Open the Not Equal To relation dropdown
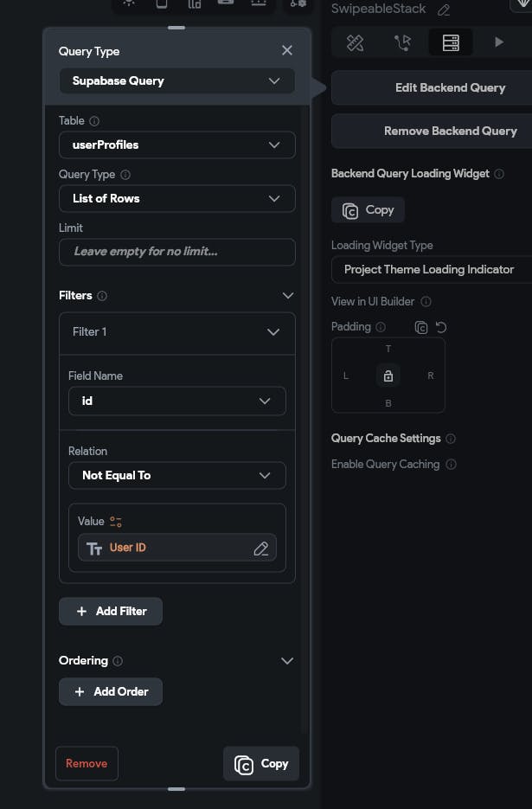This screenshot has height=809, width=532. 177,475
